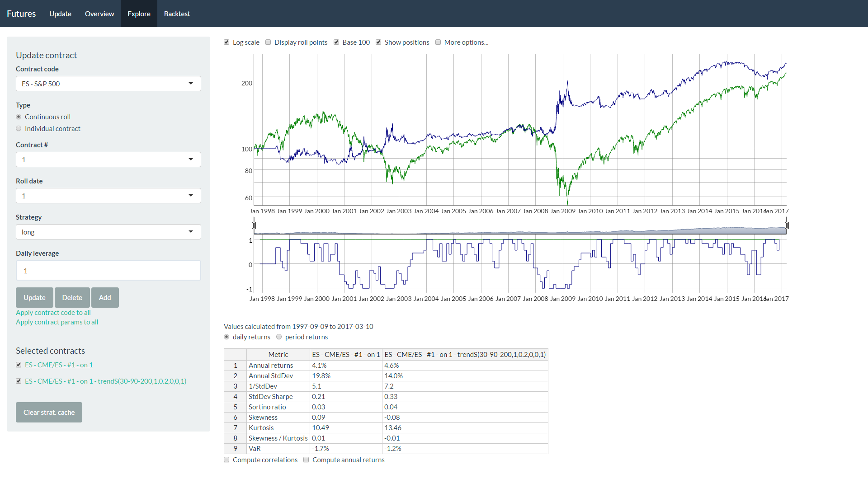Enable Display roll points checkbox
868x488 pixels.
(268, 42)
